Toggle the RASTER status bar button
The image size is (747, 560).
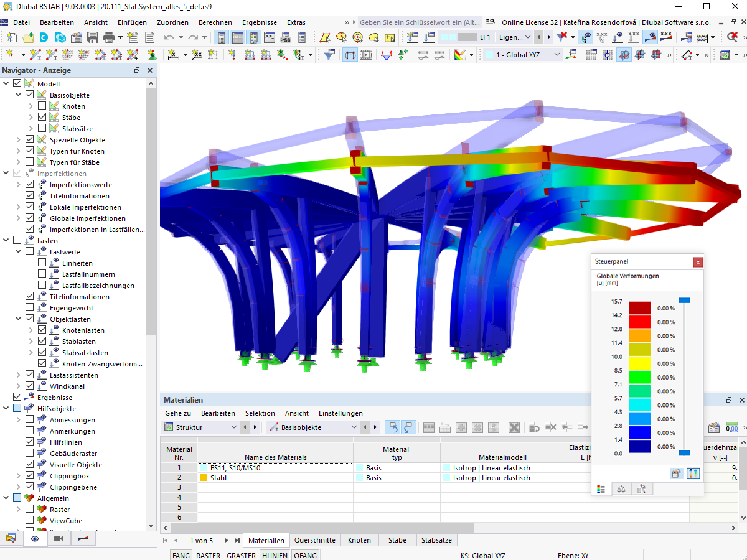click(x=208, y=555)
